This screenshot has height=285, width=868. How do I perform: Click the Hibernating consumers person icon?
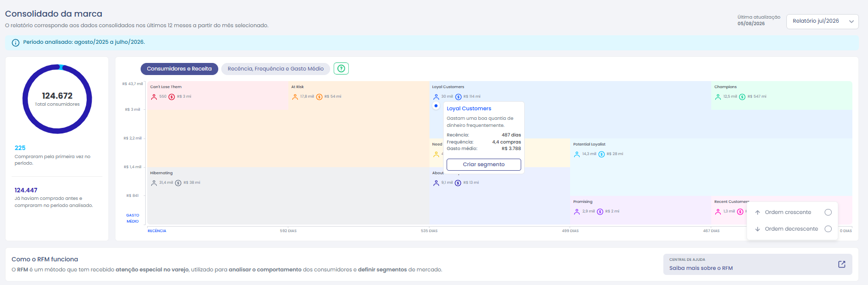(x=154, y=183)
